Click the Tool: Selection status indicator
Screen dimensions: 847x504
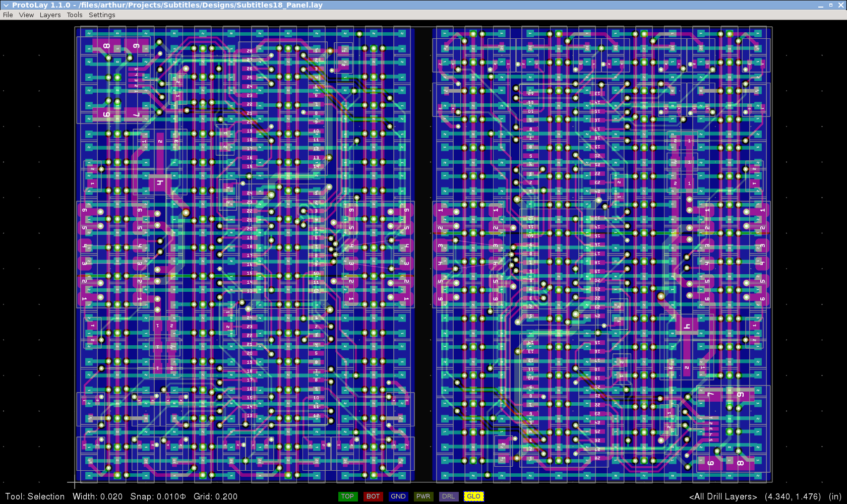coord(35,496)
